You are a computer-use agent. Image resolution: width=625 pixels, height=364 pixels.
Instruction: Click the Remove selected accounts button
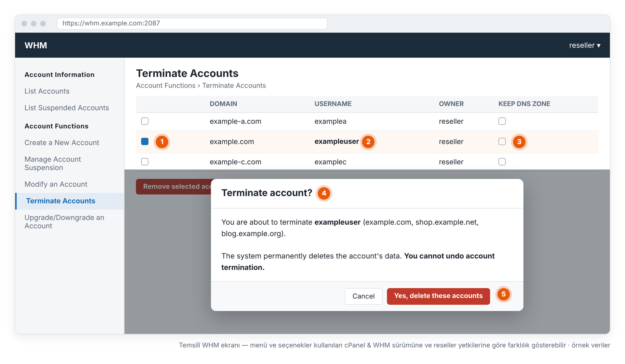point(173,186)
